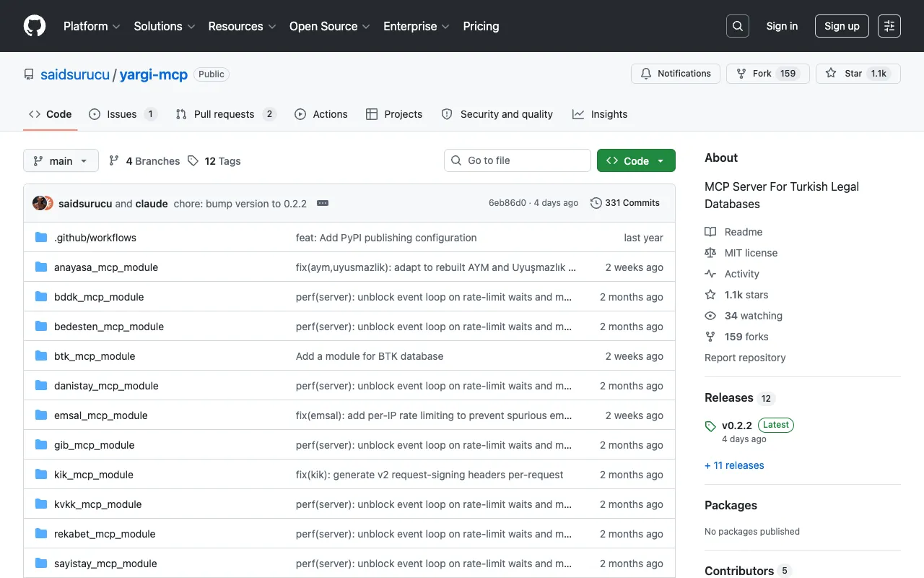Screen dimensions: 924x578
Task: Switch to the Issues tab
Action: (123, 114)
